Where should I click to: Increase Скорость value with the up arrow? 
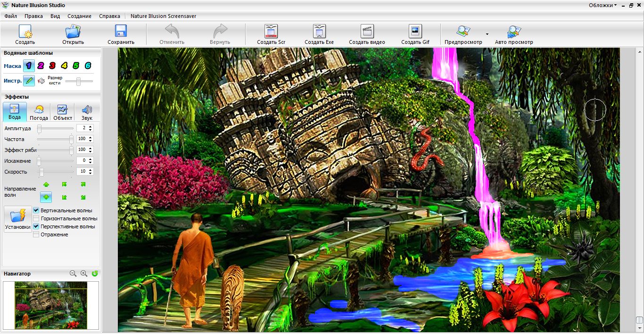click(x=91, y=170)
